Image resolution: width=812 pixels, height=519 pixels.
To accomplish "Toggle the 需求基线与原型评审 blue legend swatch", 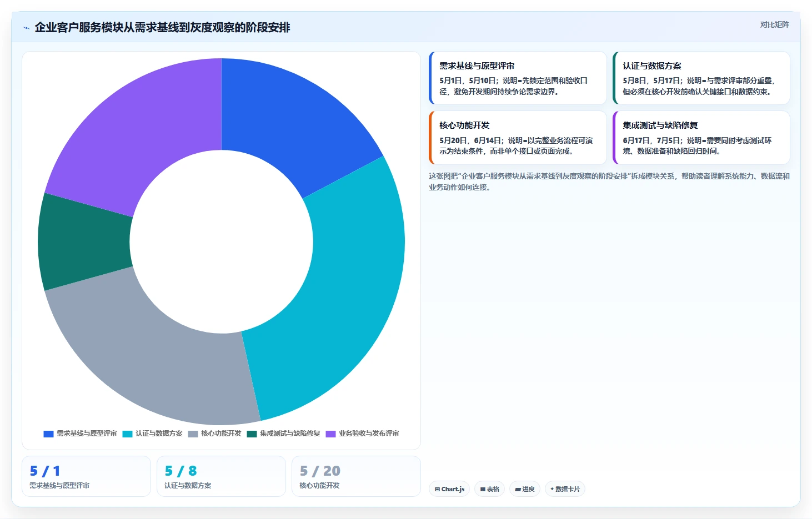I will point(48,434).
